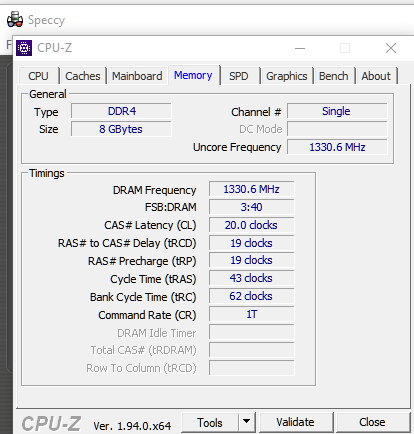
Task: Click the Speccy glasses icon
Action: (x=15, y=19)
